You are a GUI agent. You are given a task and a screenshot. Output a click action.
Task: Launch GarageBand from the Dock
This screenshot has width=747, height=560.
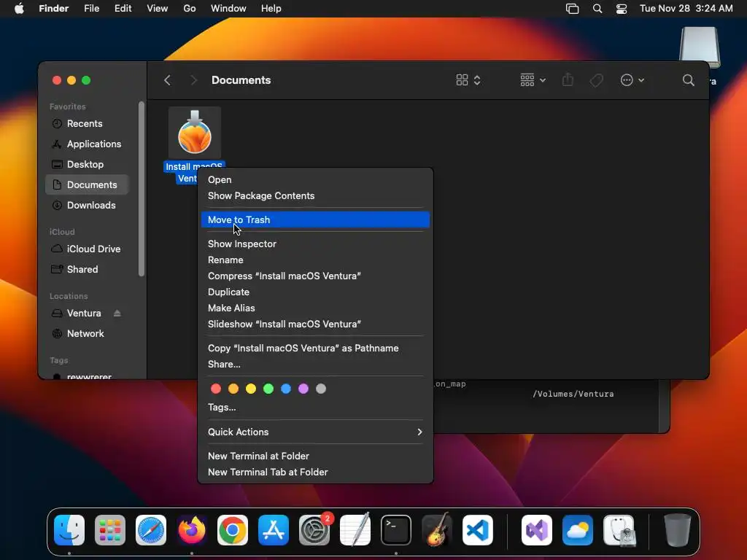[x=437, y=529]
